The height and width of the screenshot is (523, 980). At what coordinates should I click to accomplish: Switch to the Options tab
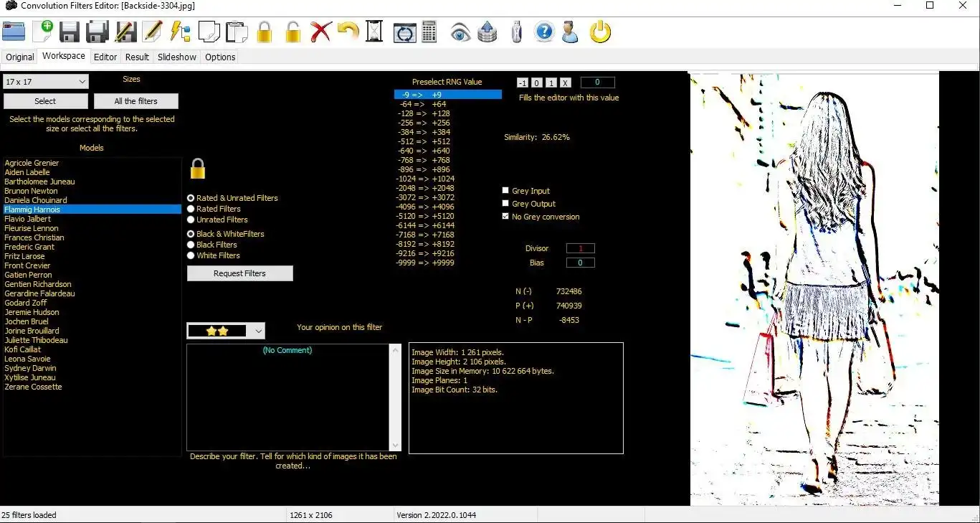pyautogui.click(x=220, y=57)
